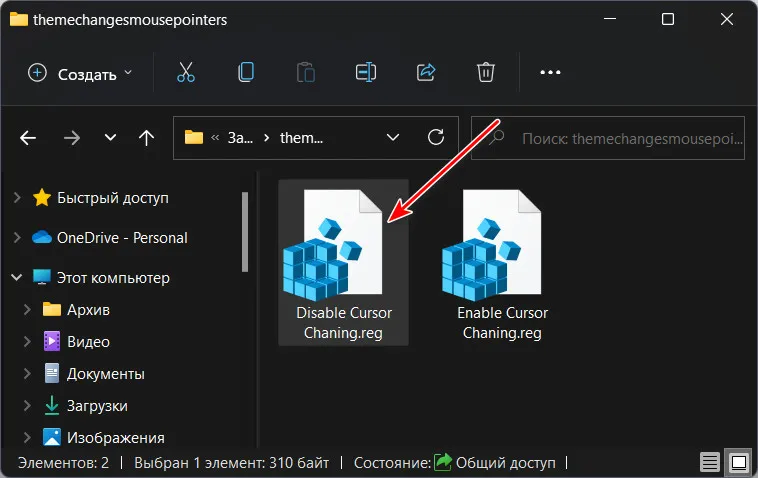Collapse the Этот компьютер tree node
The width and height of the screenshot is (758, 478).
(x=17, y=277)
